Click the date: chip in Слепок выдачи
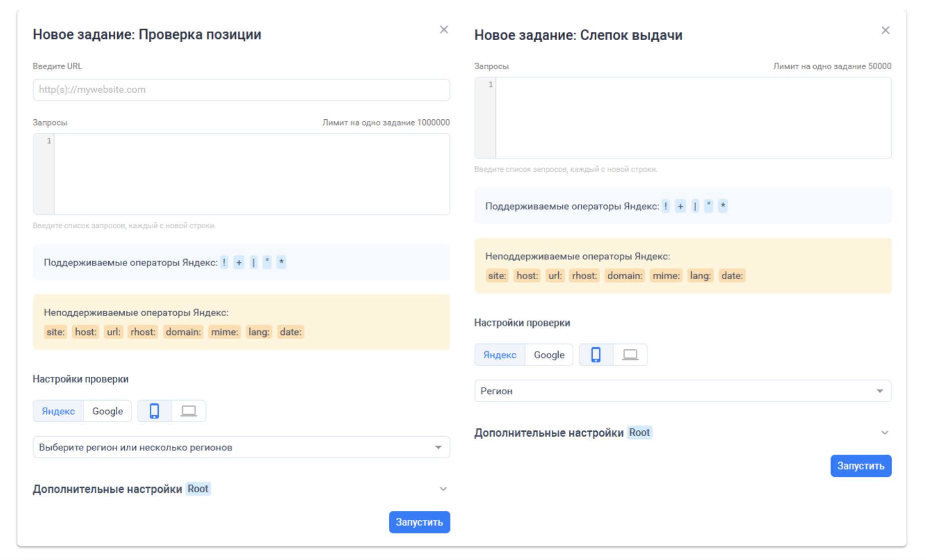This screenshot has width=926, height=560. 732,275
